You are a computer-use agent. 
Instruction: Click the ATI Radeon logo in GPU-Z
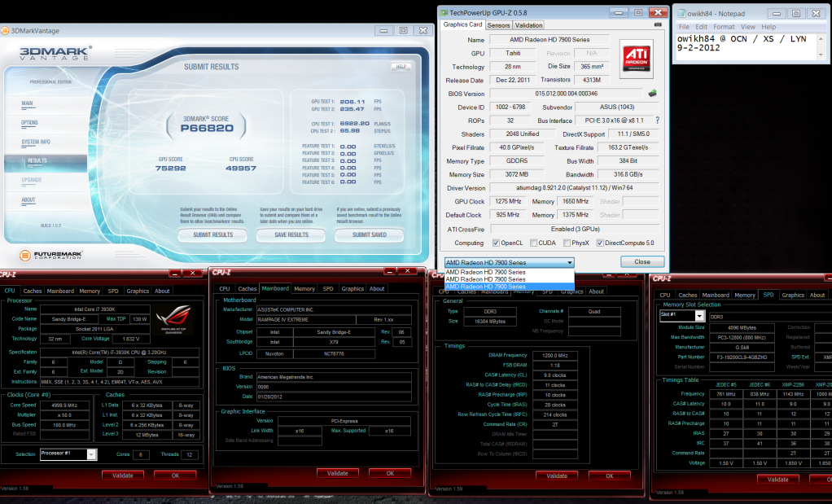coord(636,59)
